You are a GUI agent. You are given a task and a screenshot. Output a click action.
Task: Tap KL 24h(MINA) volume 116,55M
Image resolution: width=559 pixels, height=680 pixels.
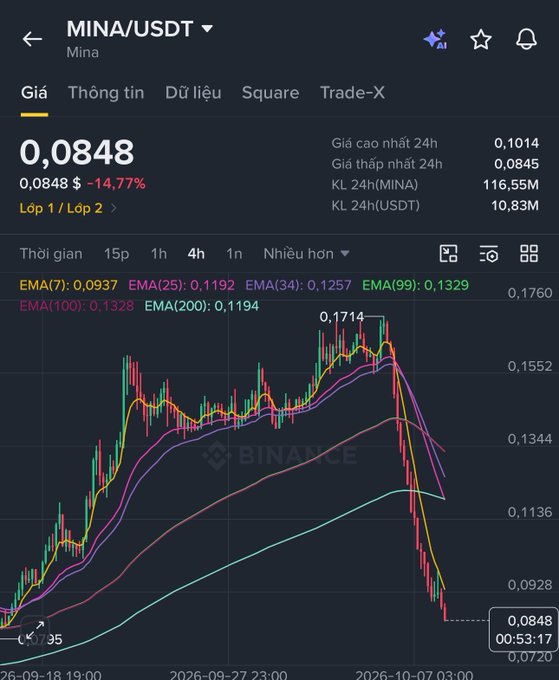pos(511,185)
